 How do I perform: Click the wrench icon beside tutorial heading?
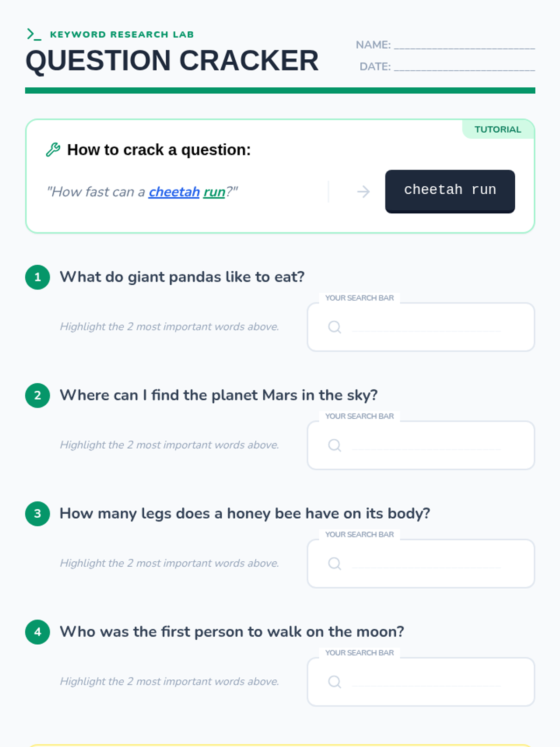53,150
